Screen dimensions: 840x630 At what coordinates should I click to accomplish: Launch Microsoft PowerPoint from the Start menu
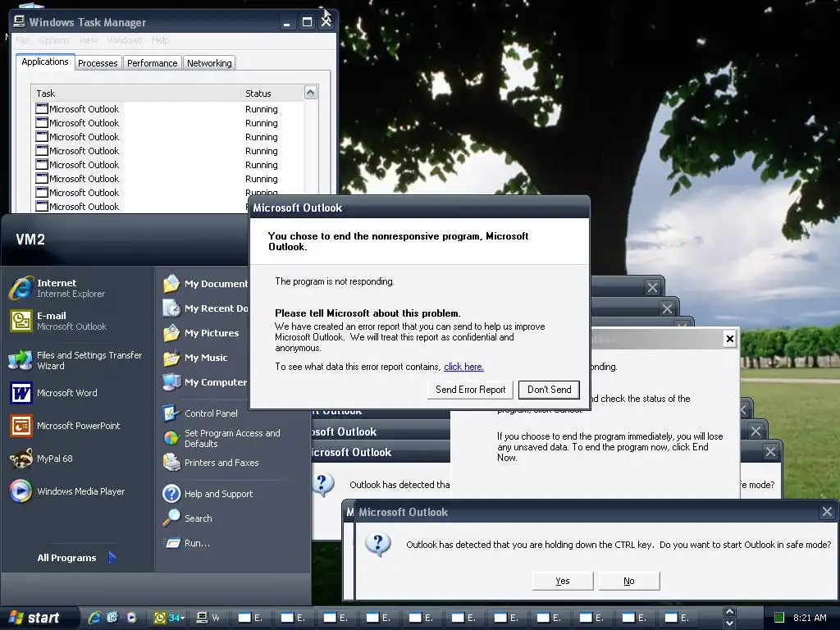66,426
